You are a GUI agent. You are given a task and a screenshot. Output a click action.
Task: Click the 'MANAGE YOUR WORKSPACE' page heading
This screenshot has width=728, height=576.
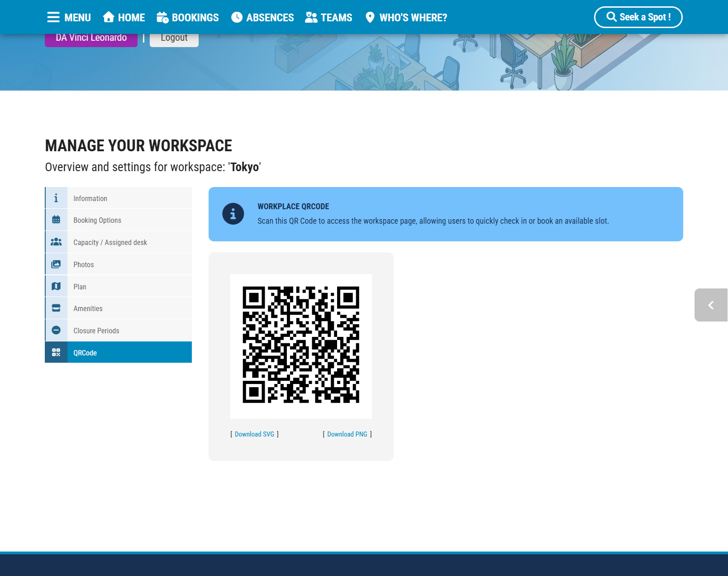click(138, 146)
